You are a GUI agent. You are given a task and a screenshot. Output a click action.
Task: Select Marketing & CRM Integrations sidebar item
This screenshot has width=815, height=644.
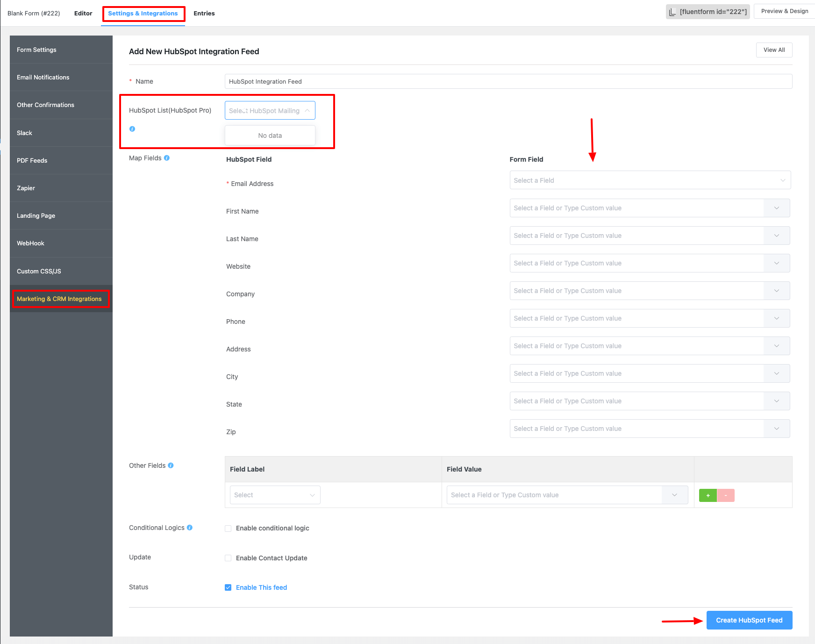61,299
